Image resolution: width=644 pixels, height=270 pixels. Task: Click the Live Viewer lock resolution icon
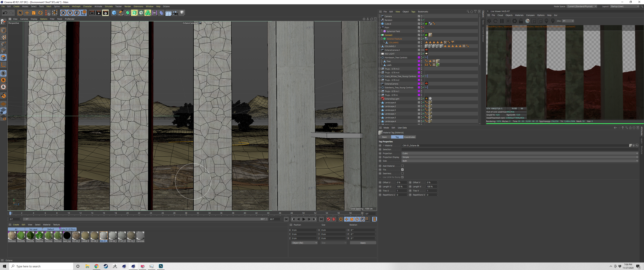521,21
